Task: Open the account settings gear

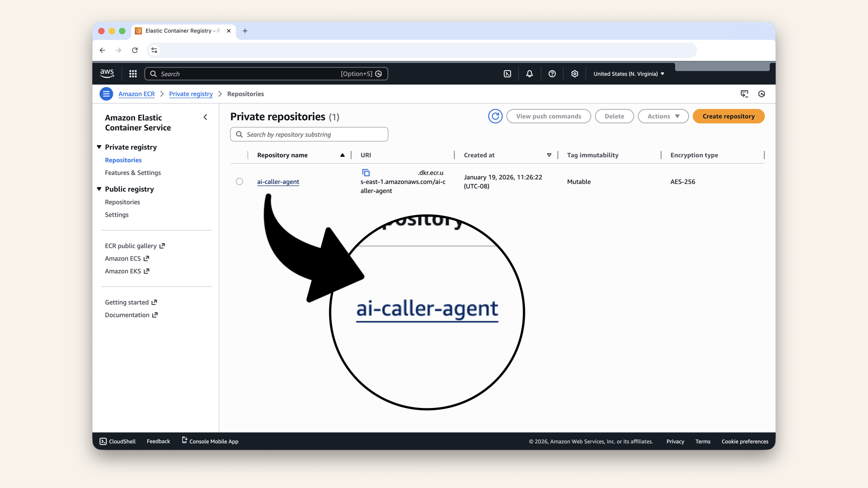Action: tap(575, 73)
